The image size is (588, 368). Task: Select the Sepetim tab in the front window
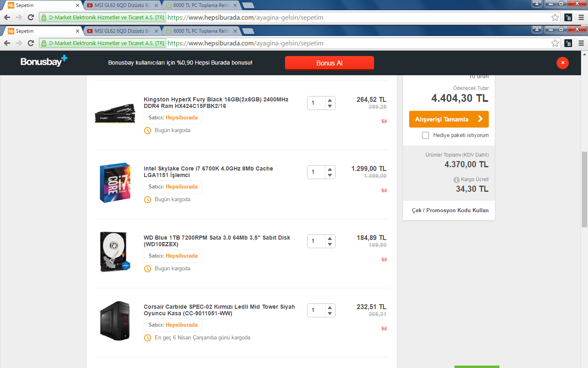(x=42, y=31)
